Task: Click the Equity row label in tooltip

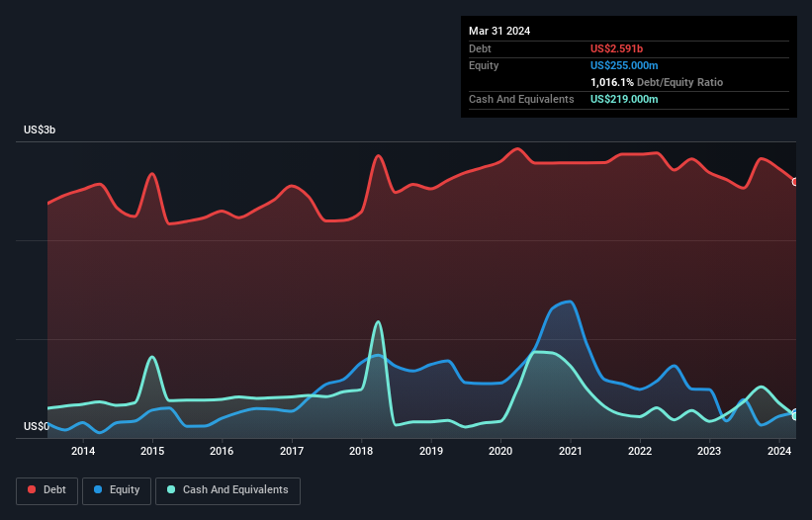Action: click(x=484, y=65)
